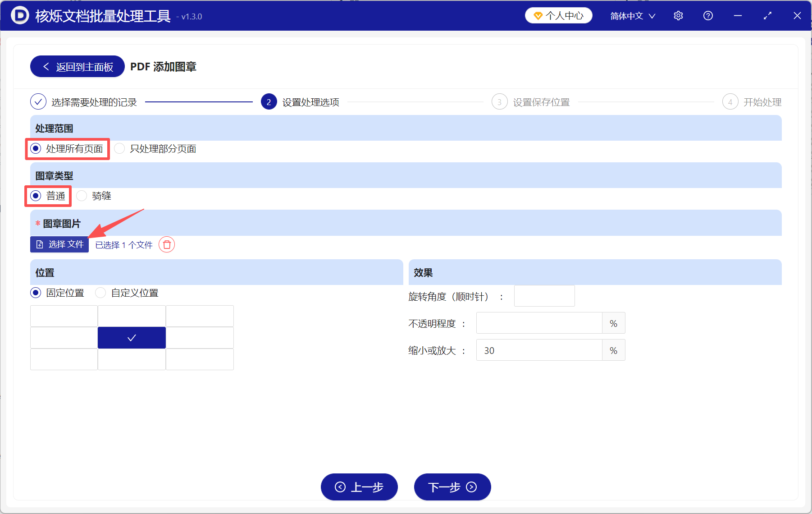Click the file icon on 选择 文件 button
This screenshot has height=514, width=812.
[41, 244]
